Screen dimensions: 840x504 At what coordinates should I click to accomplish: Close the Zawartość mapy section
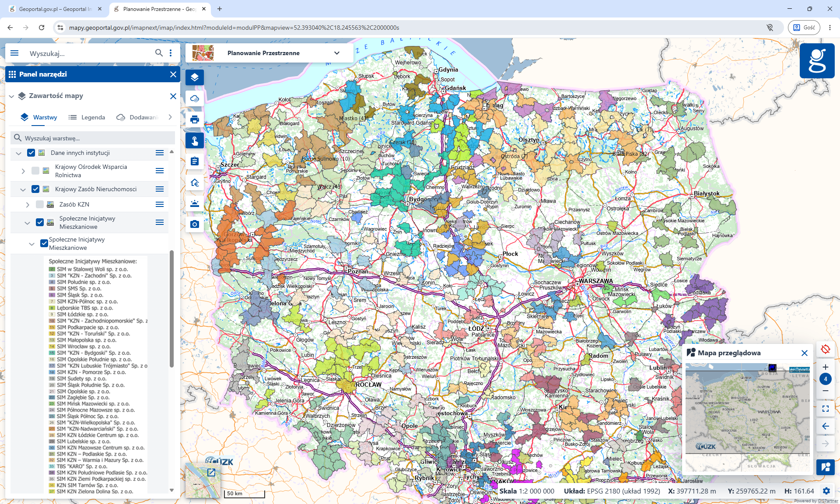(173, 96)
